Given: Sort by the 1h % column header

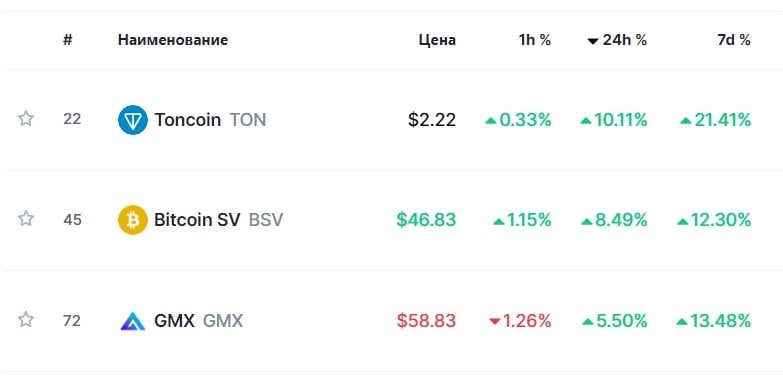Looking at the screenshot, I should pos(535,40).
